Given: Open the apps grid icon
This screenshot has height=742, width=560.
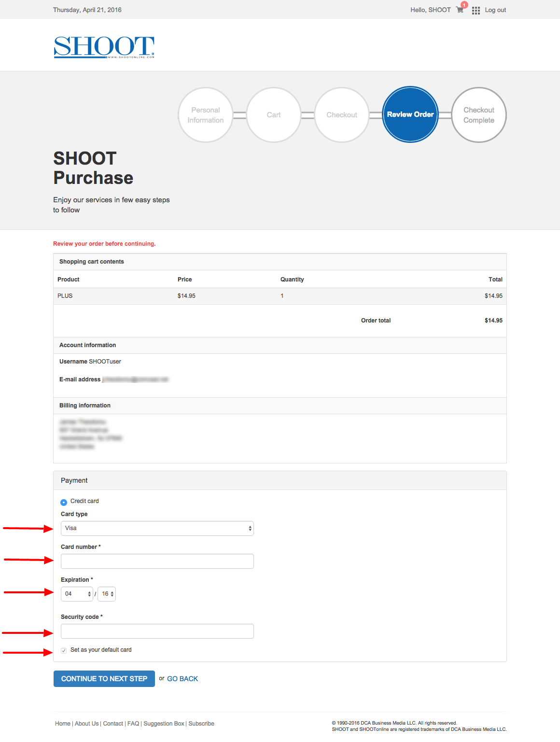Looking at the screenshot, I should [476, 10].
